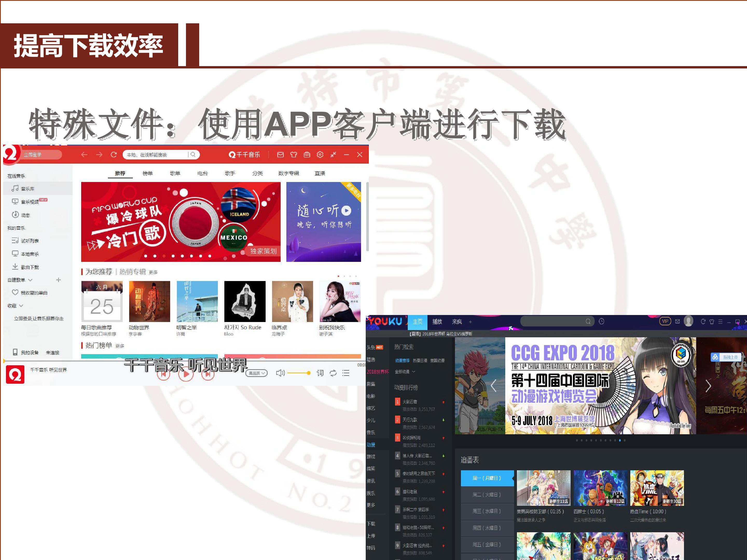Open the VIP badge in Youku header
This screenshot has height=560, width=747.
tap(665, 321)
